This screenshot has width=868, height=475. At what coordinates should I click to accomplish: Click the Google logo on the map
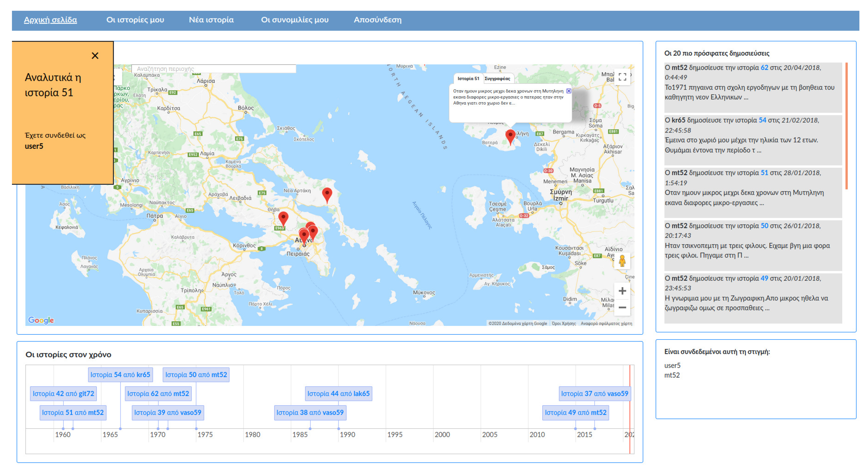41,320
